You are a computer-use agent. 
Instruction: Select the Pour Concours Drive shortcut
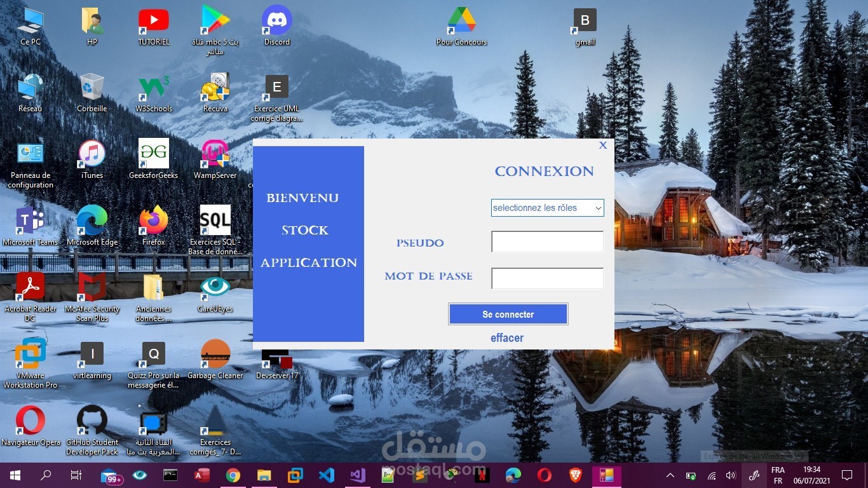coord(462,27)
